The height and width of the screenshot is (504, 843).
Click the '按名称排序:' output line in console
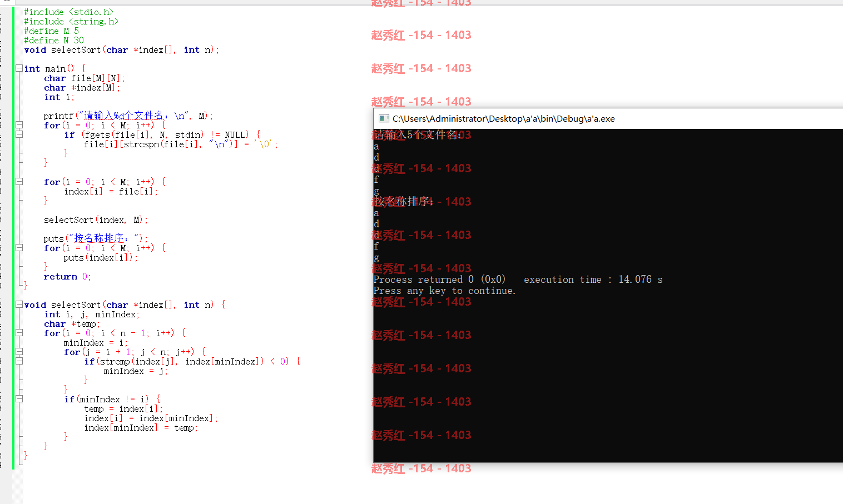[404, 201]
